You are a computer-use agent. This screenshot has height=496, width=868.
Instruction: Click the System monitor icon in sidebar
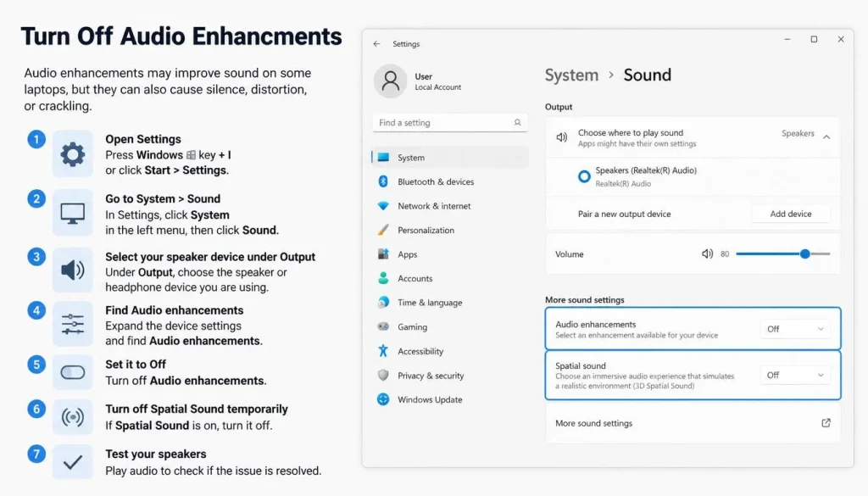click(383, 157)
